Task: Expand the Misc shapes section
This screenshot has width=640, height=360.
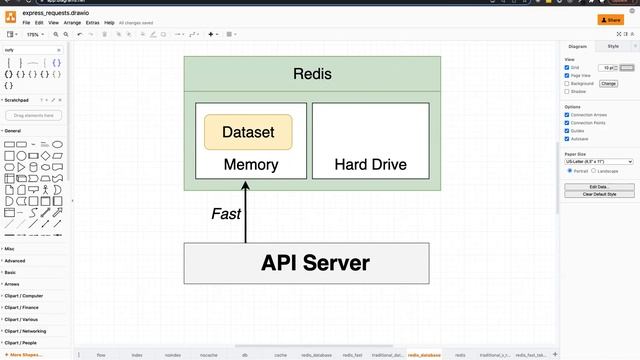Action: (9, 249)
